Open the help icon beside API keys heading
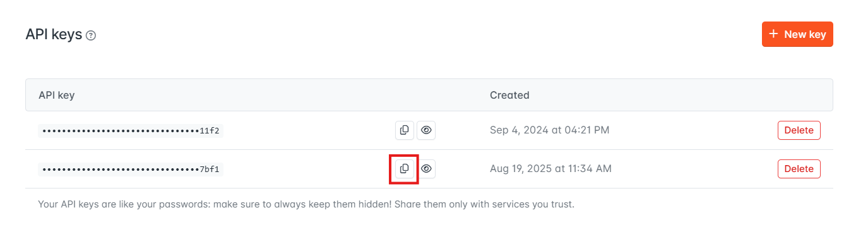Image resolution: width=868 pixels, height=241 pixels. tap(91, 35)
